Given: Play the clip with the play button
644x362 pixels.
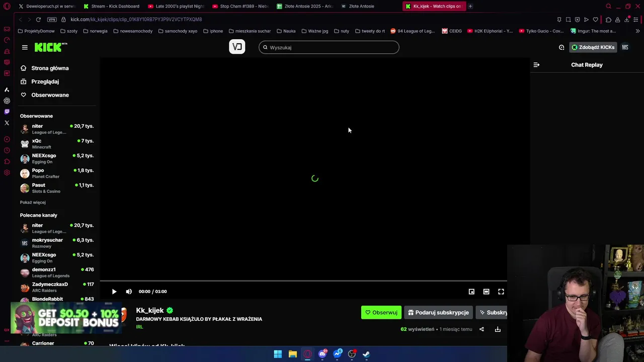Looking at the screenshot, I should pos(114,292).
